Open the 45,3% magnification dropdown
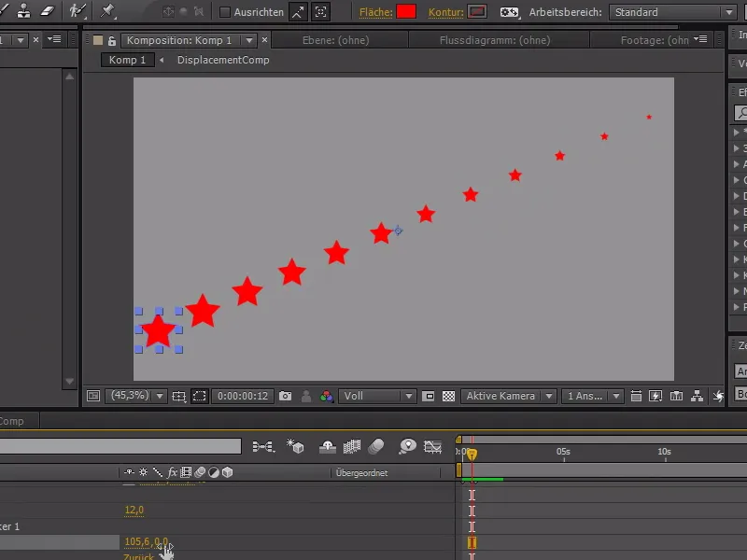This screenshot has width=747, height=560. pyautogui.click(x=136, y=396)
